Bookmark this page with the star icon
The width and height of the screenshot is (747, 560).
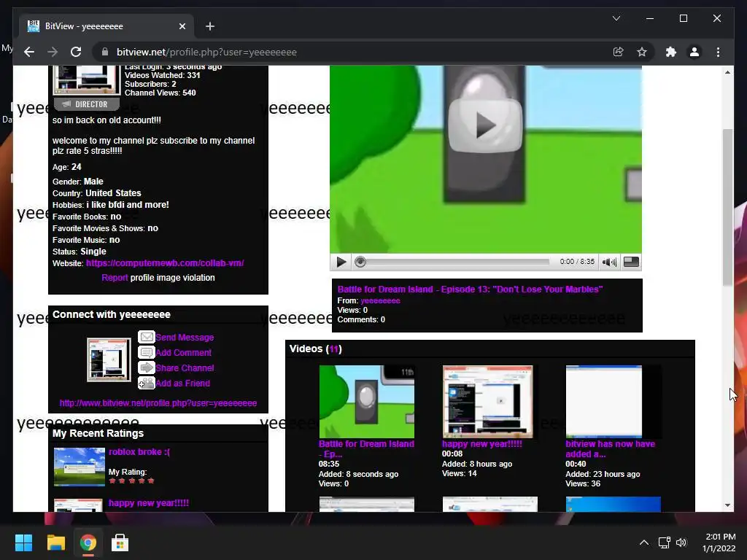(642, 52)
